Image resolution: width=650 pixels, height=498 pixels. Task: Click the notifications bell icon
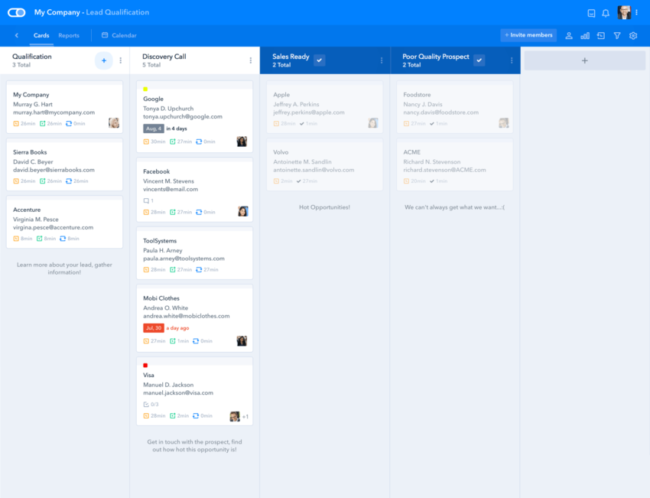(605, 13)
